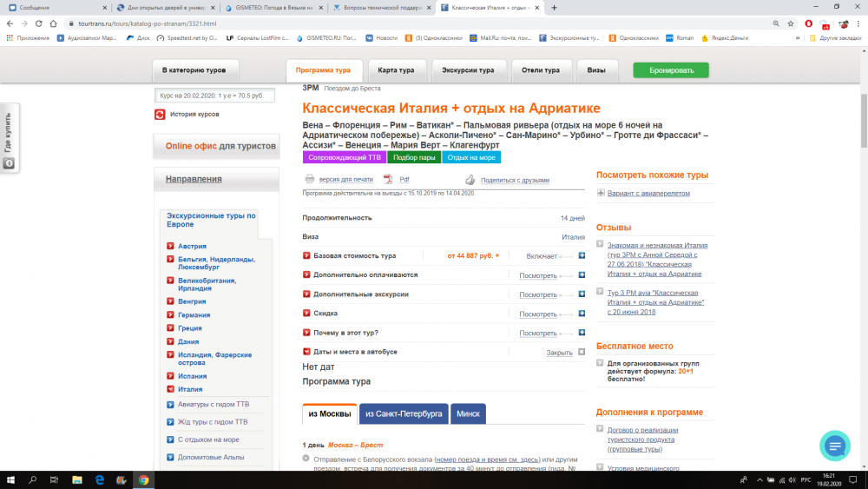This screenshot has height=489, width=868.
Task: Launch Edge browser from the taskbar
Action: (x=99, y=480)
